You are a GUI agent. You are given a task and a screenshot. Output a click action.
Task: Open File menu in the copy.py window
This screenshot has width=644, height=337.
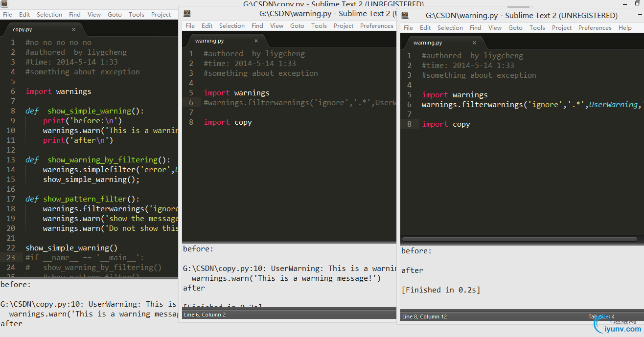[8, 15]
